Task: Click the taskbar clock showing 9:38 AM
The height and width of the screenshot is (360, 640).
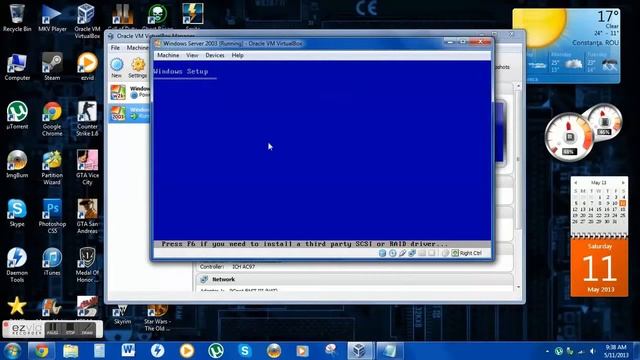Action: [616, 351]
